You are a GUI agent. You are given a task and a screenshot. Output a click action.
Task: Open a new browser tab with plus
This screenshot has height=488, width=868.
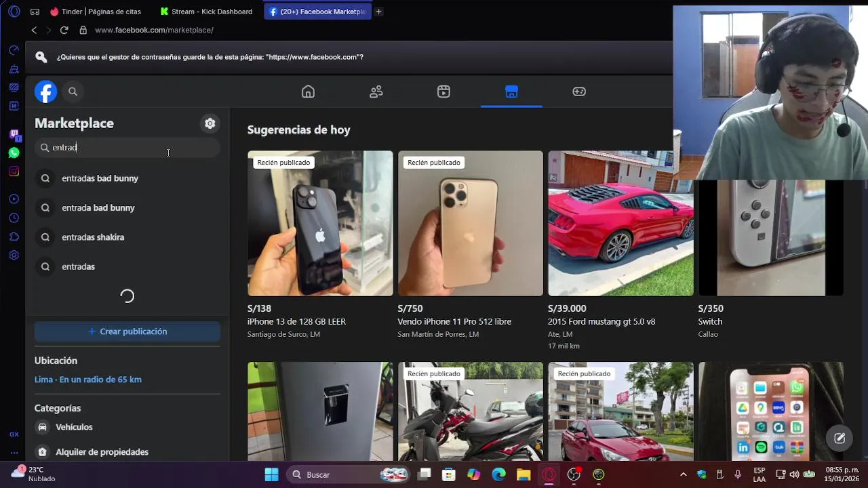tap(378, 12)
